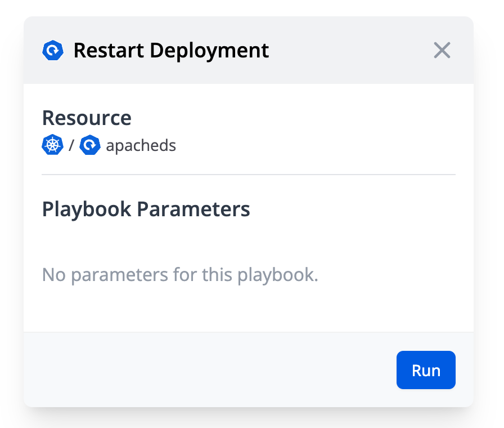Click the Resource section heading
This screenshot has height=428, width=504.
87,118
